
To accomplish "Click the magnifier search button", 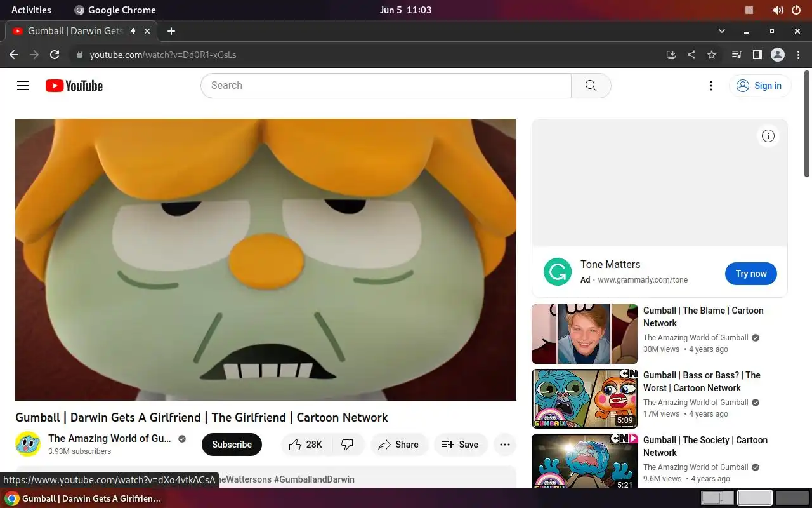I will [591, 86].
